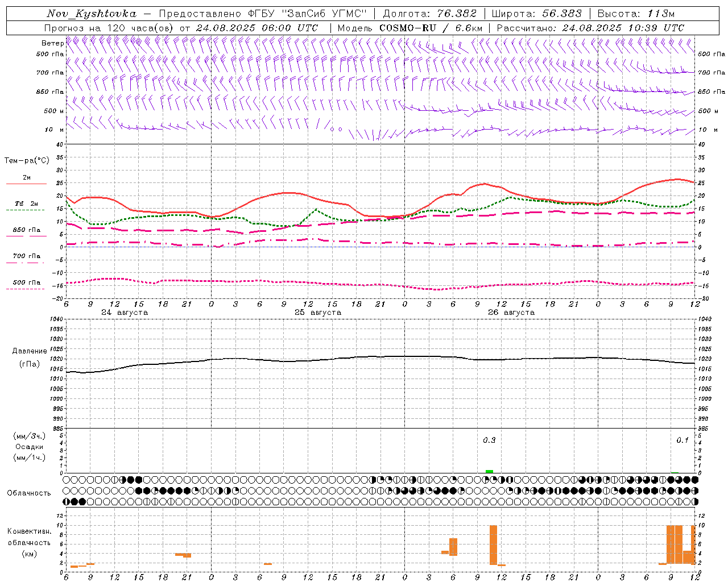Select the Широта: 56.383 value
The width and height of the screenshot is (728, 582).
point(536,14)
